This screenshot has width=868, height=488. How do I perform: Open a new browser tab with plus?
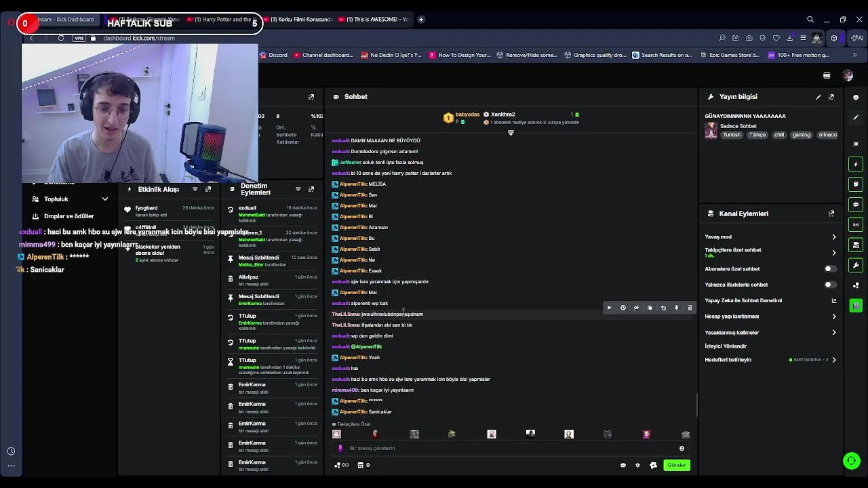[421, 19]
